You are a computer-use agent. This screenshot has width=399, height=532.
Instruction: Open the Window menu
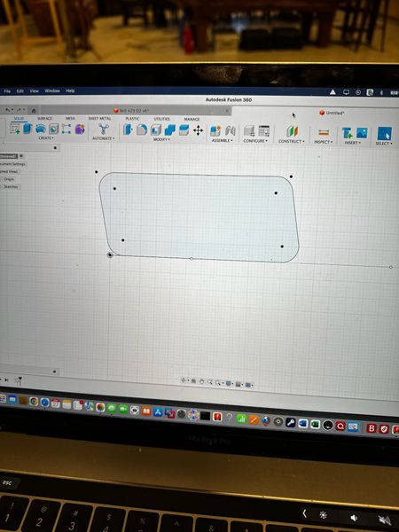coord(52,91)
